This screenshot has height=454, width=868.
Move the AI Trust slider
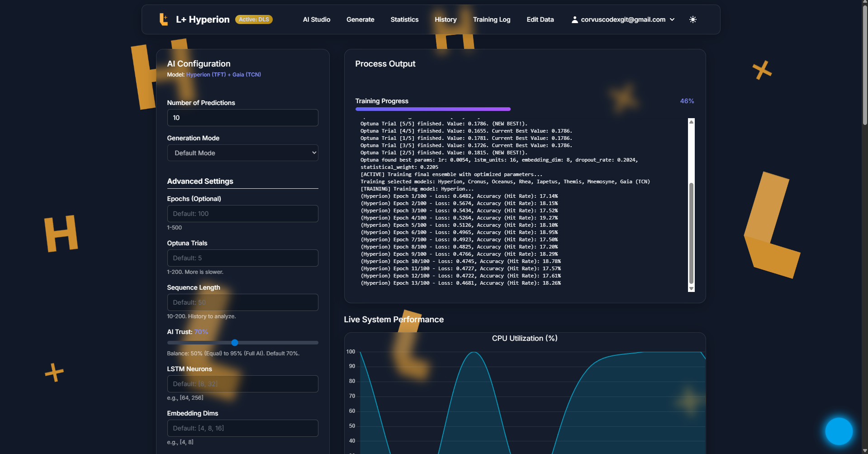pyautogui.click(x=234, y=343)
